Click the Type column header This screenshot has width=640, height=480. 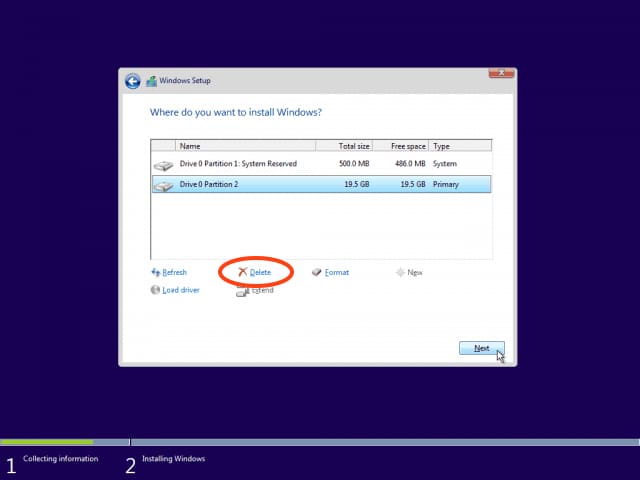click(x=460, y=146)
